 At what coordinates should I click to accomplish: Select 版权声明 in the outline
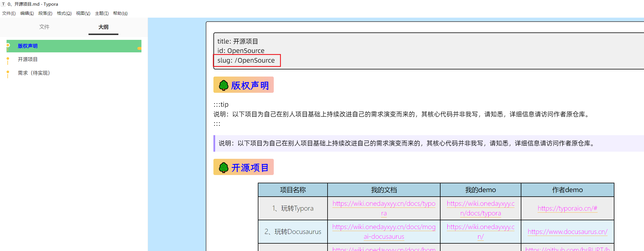[x=74, y=46]
